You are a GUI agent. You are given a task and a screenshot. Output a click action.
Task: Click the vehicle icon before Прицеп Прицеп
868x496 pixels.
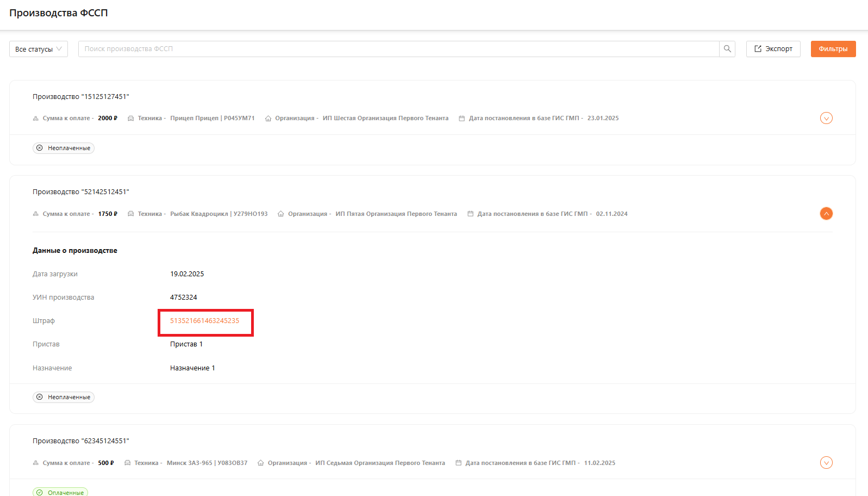[x=131, y=119]
